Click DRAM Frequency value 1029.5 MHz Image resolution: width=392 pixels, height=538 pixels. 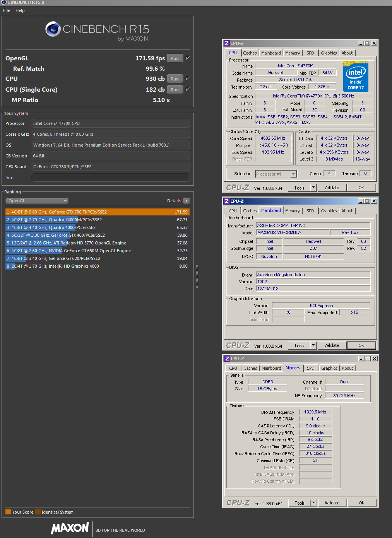[315, 412]
